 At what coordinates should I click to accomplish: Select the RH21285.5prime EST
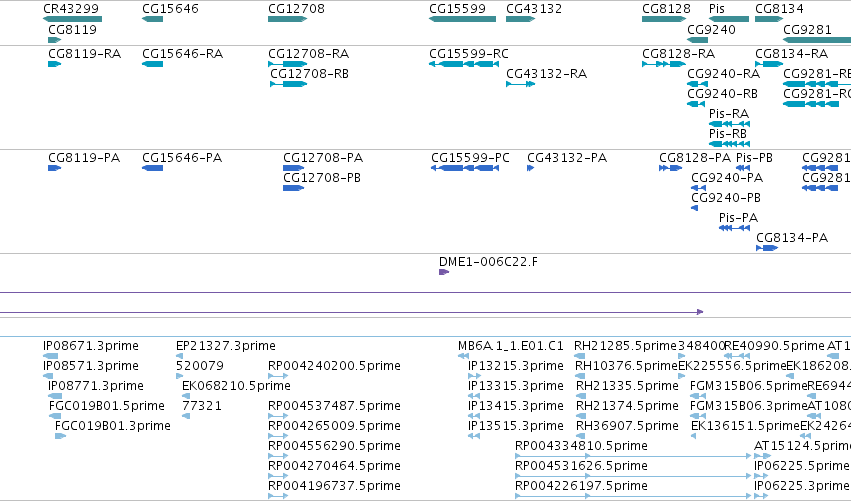click(x=580, y=356)
